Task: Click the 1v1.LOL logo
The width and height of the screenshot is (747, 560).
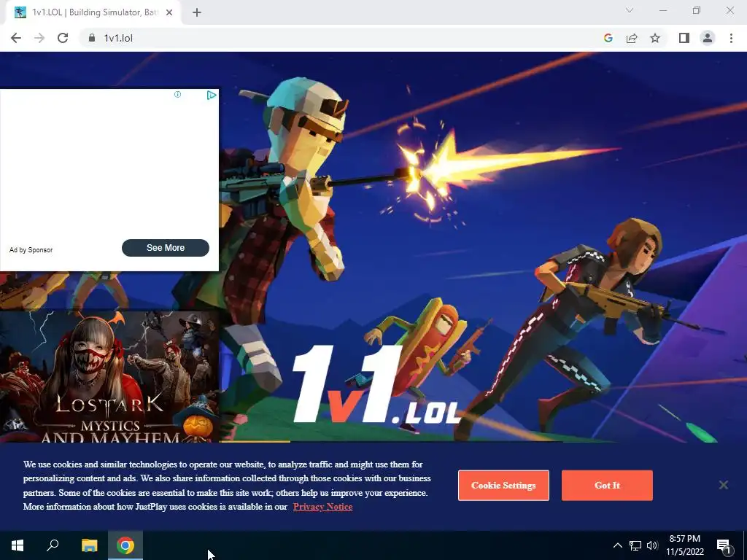Action: pyautogui.click(x=376, y=385)
